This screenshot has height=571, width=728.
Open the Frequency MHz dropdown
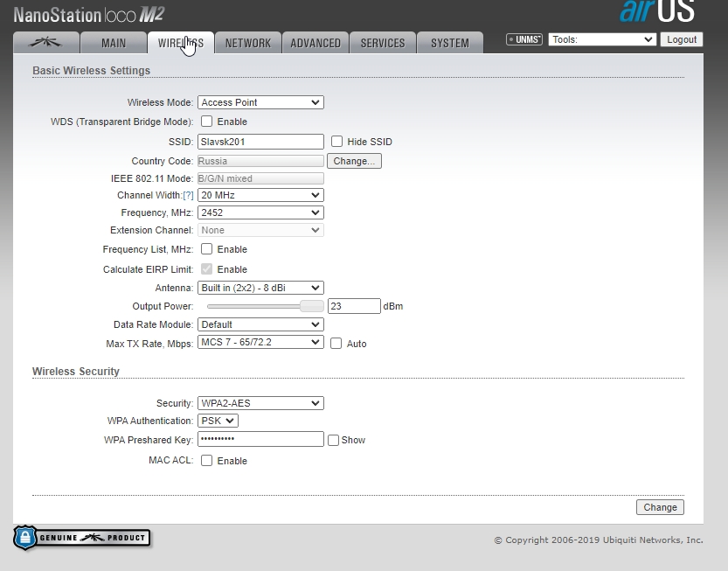(x=260, y=212)
